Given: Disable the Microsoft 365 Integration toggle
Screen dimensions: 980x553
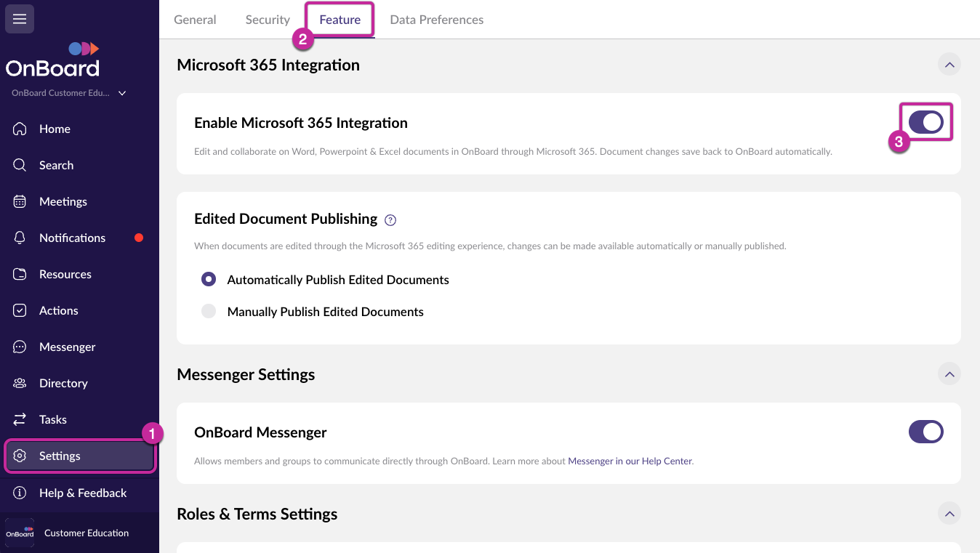Looking at the screenshot, I should point(925,122).
